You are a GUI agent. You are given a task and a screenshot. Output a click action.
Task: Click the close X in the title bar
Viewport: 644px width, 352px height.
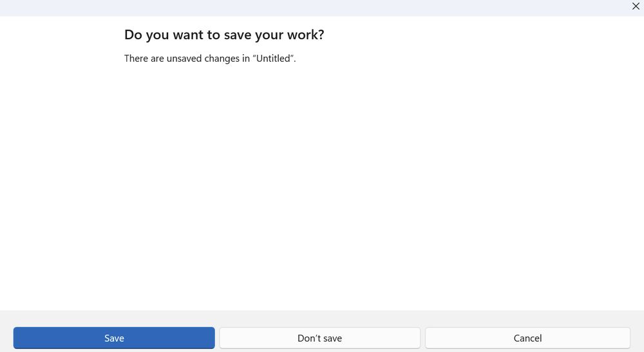tap(636, 6)
